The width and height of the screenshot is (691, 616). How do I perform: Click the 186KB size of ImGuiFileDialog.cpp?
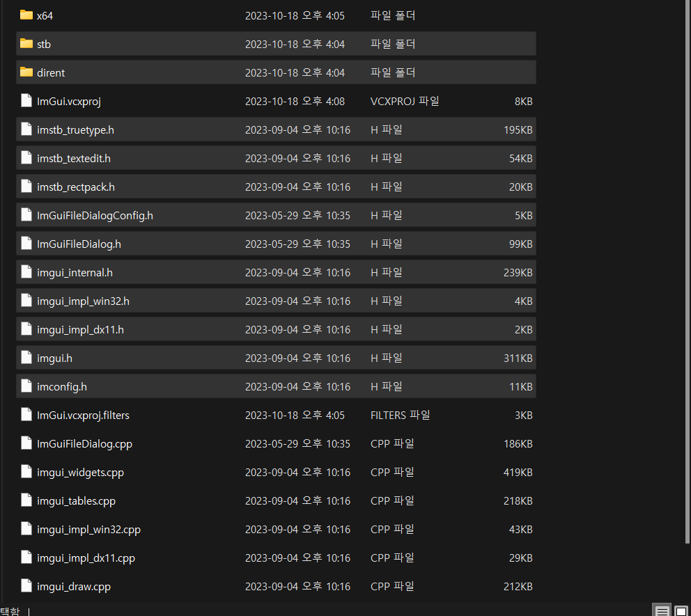518,444
